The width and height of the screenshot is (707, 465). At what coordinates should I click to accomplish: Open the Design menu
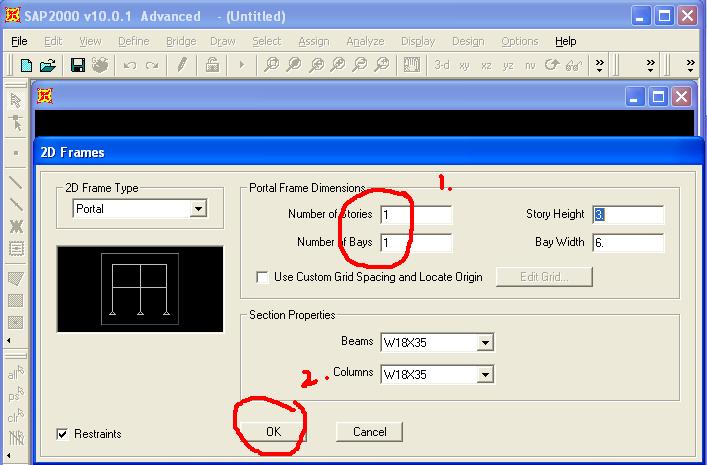pos(468,41)
